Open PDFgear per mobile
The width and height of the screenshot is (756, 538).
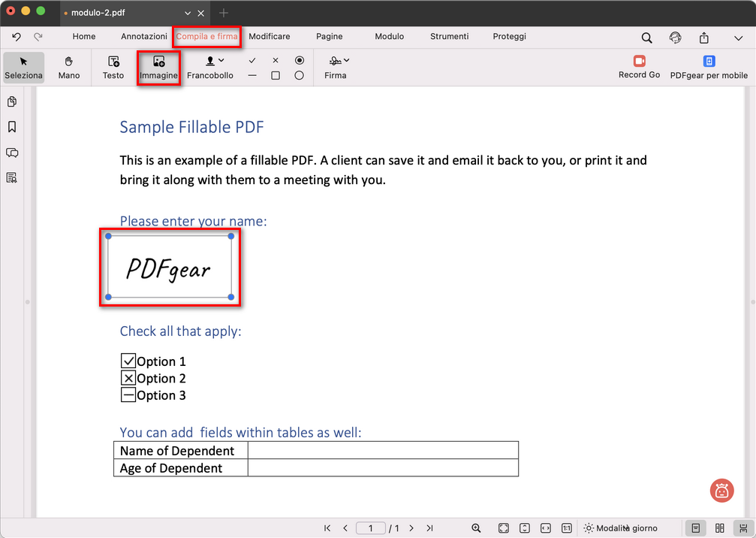coord(708,67)
